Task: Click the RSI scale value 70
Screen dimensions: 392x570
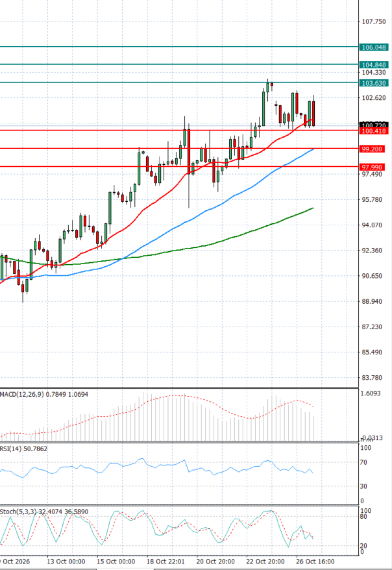Action: click(x=364, y=463)
